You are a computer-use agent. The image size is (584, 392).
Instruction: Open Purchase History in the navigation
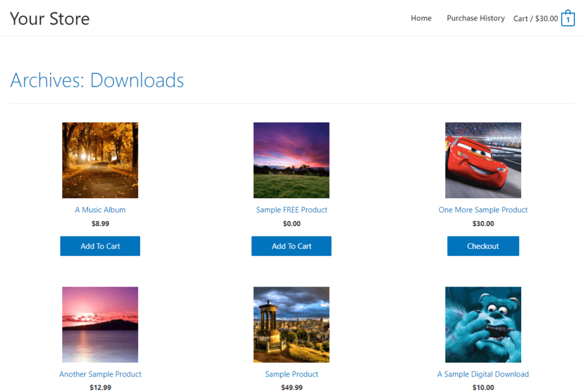coord(476,18)
